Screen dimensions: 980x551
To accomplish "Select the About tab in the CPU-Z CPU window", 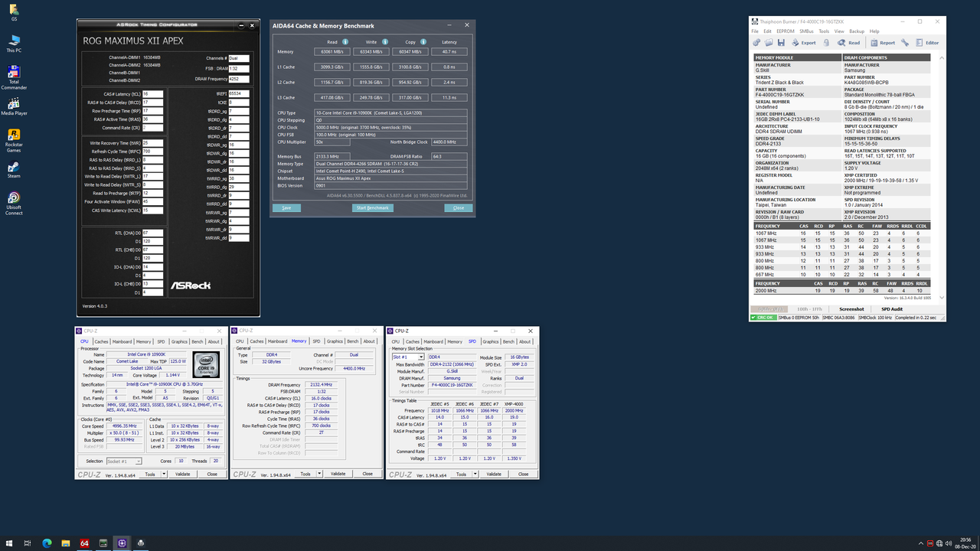I will [214, 341].
